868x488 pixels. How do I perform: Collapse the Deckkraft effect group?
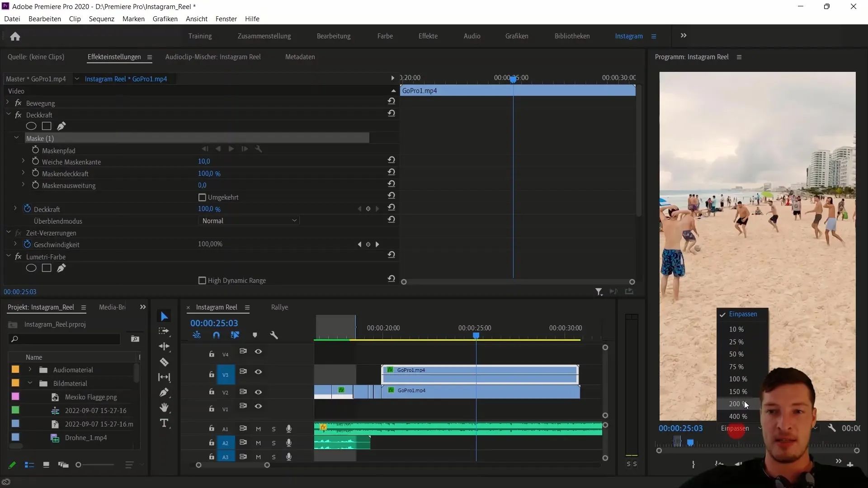8,114
